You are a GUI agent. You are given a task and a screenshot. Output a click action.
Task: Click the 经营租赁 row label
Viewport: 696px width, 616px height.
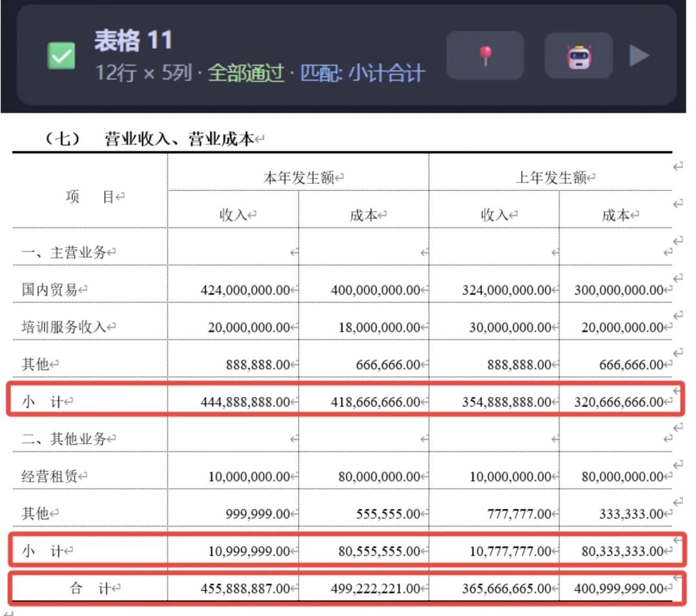[50, 476]
